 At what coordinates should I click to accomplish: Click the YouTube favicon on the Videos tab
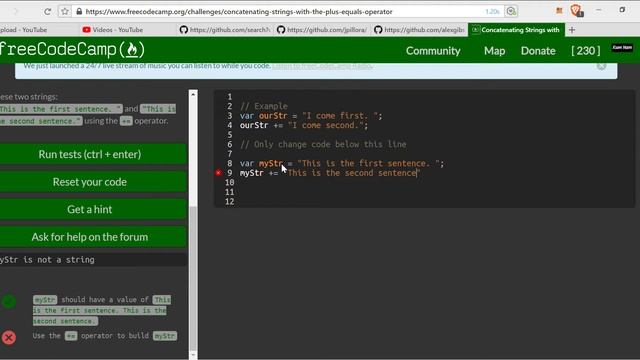pos(86,30)
